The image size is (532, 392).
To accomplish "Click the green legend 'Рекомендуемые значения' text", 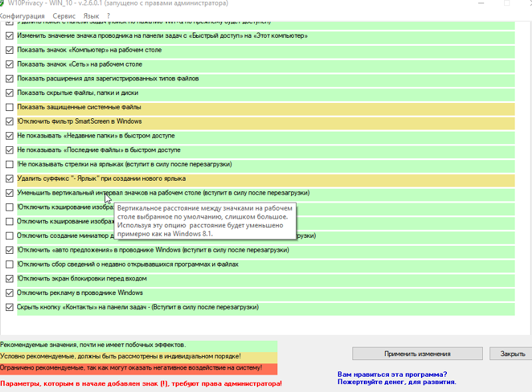I will pos(93,345).
